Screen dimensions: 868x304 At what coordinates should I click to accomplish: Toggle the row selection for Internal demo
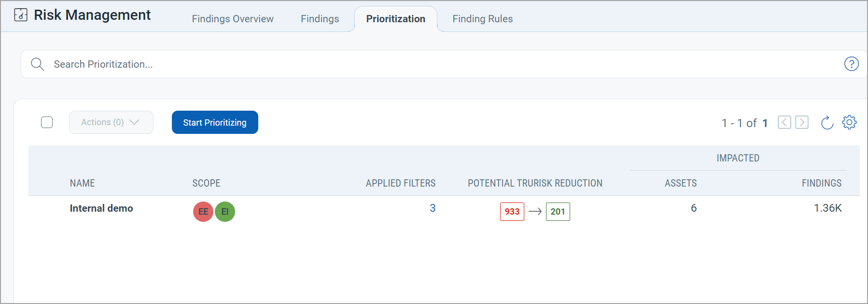pyautogui.click(x=47, y=208)
